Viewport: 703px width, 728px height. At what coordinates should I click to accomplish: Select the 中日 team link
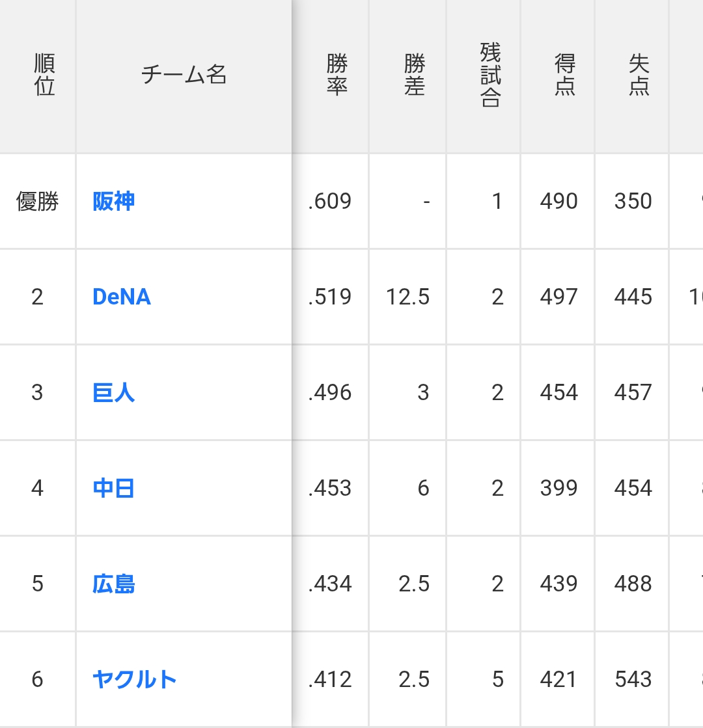coord(114,488)
